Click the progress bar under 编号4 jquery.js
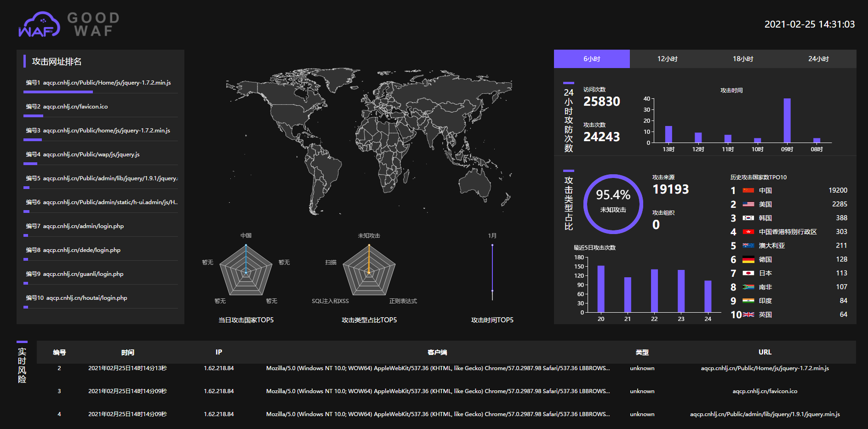Image resolution: width=868 pixels, height=429 pixels. tap(30, 164)
